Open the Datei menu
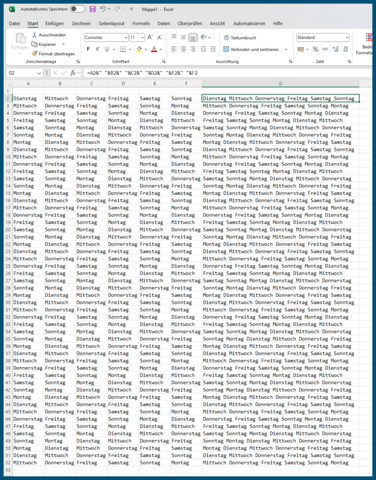Screen dimensions: 376x480 coord(14,23)
